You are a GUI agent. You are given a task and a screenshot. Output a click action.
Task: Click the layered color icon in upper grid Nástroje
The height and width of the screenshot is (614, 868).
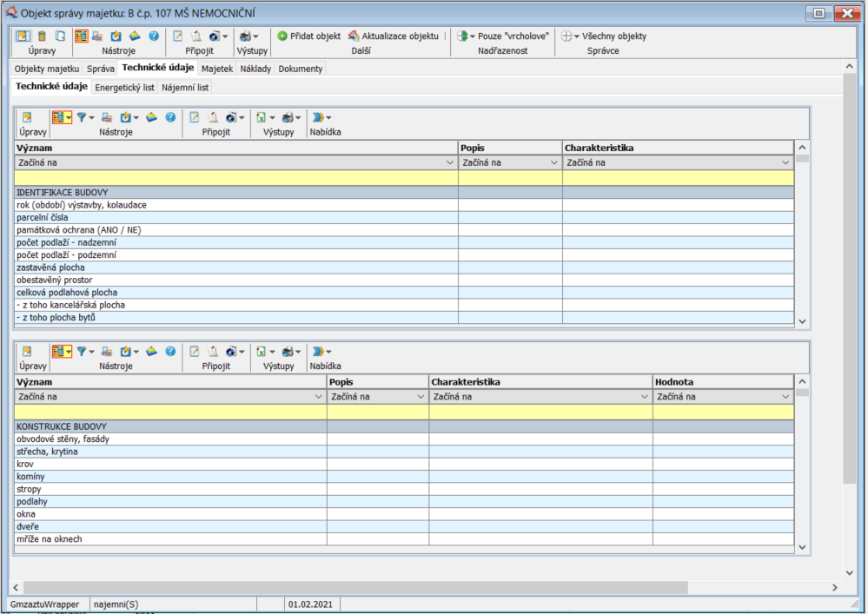[151, 116]
